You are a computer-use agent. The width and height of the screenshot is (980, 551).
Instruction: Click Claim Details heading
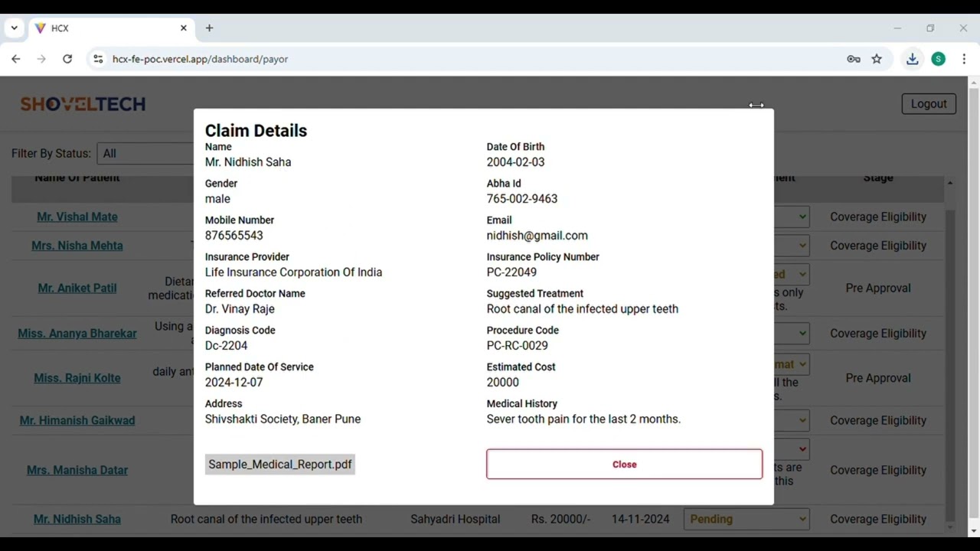(256, 131)
